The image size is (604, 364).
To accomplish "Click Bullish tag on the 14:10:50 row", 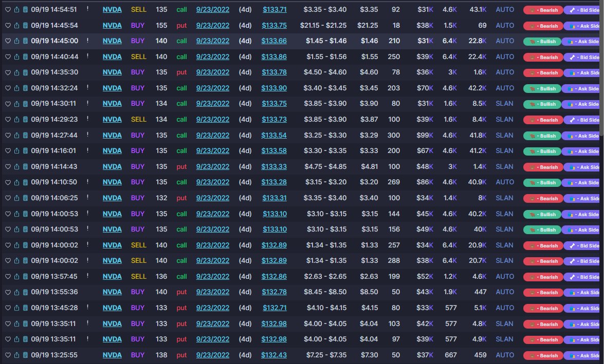I will (543, 182).
